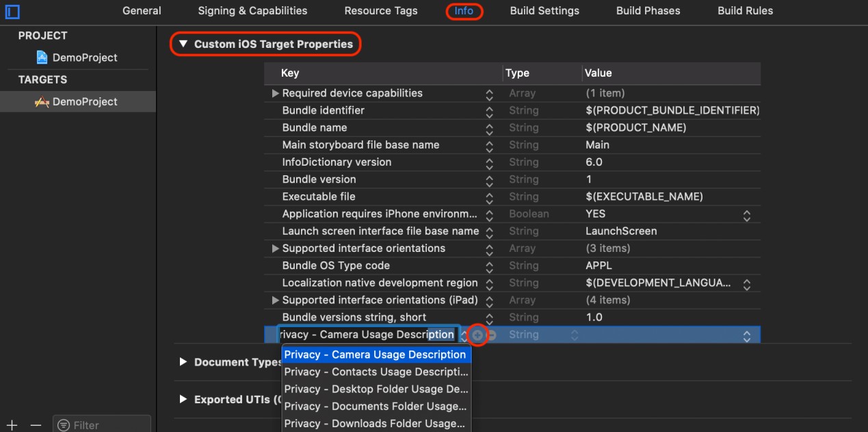Remove target using the bottom minus icon
The image size is (868, 432).
[x=36, y=425]
